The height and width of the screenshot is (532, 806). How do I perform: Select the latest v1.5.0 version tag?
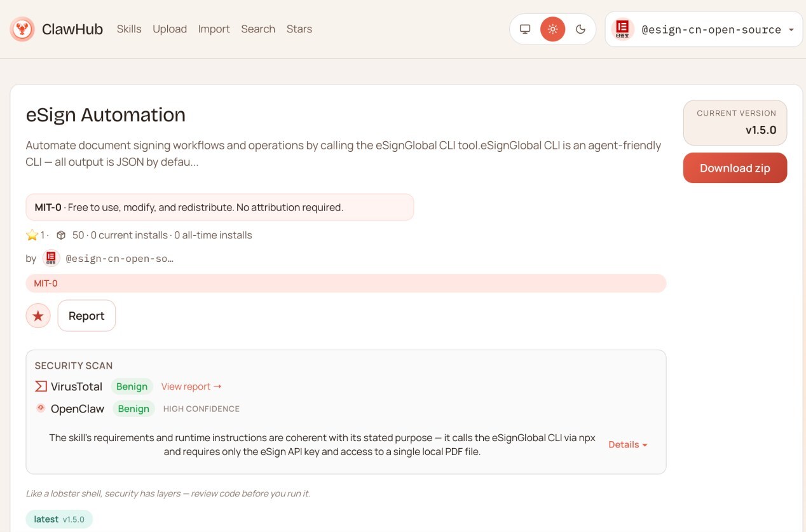point(59,519)
